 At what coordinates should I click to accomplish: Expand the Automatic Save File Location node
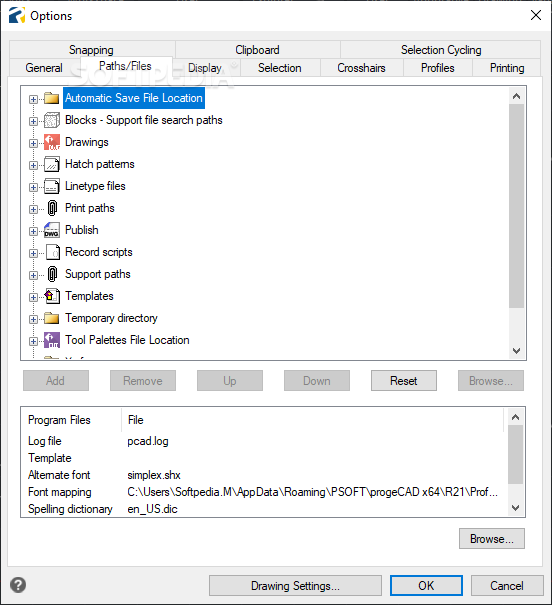[x=33, y=99]
